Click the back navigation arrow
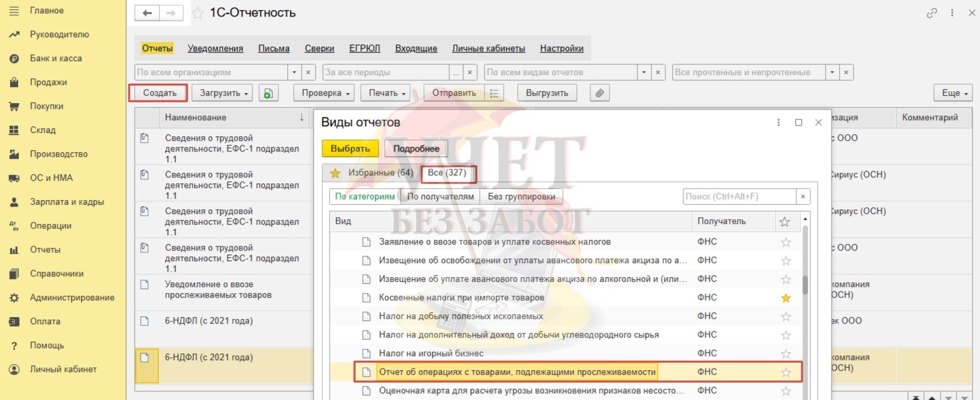The height and width of the screenshot is (400, 980). pos(148,13)
